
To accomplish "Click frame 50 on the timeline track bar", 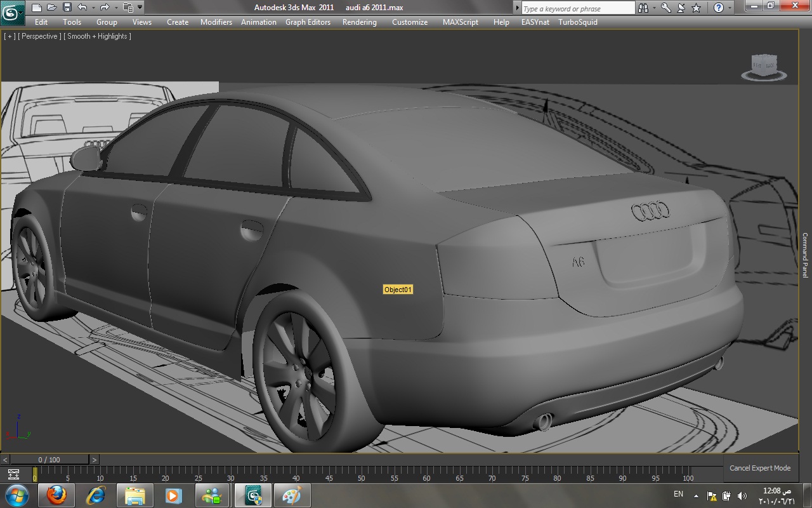I will point(362,474).
